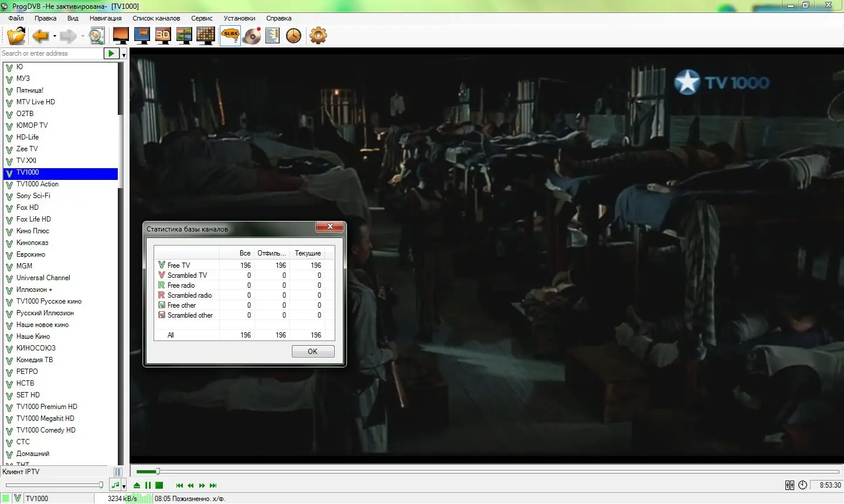Image resolution: width=844 pixels, height=504 pixels.
Task: Click the green play button beside address field
Action: point(111,53)
